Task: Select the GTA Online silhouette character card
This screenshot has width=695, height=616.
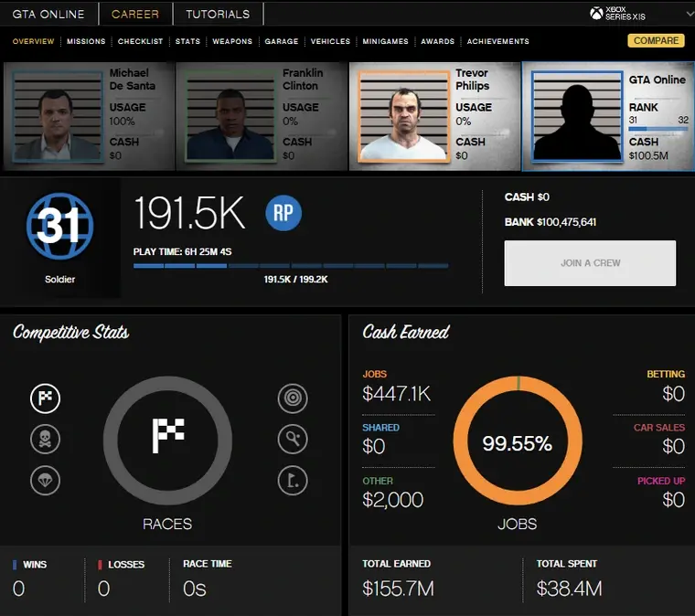Action: (608, 116)
